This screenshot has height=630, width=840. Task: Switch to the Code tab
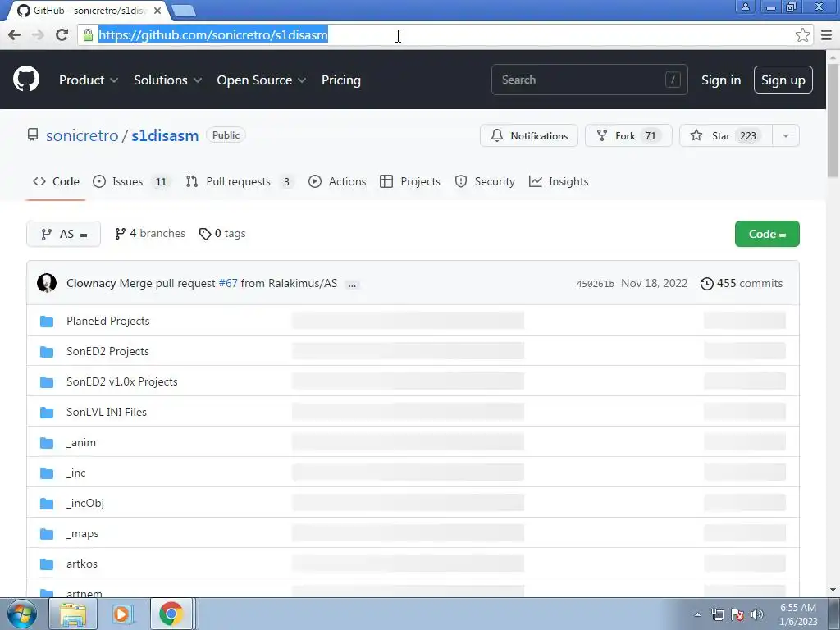coord(56,181)
